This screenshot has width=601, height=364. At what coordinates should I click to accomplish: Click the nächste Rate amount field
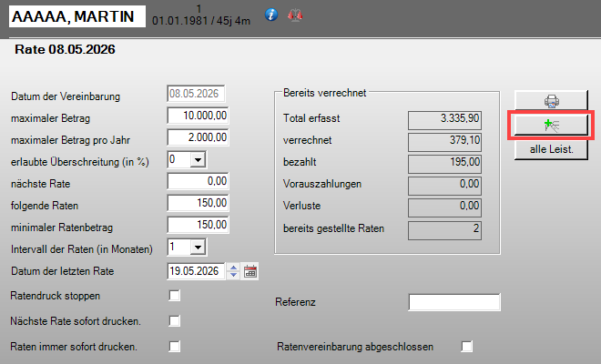[198, 181]
